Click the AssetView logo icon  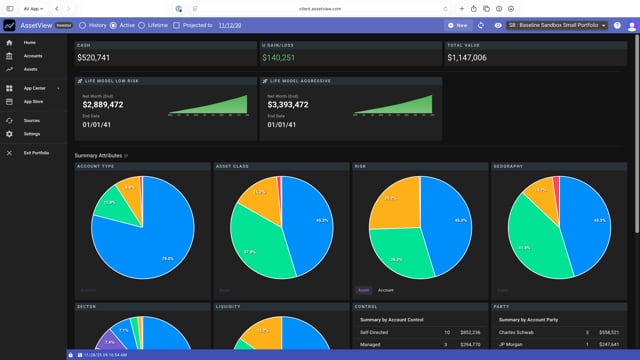(9, 25)
